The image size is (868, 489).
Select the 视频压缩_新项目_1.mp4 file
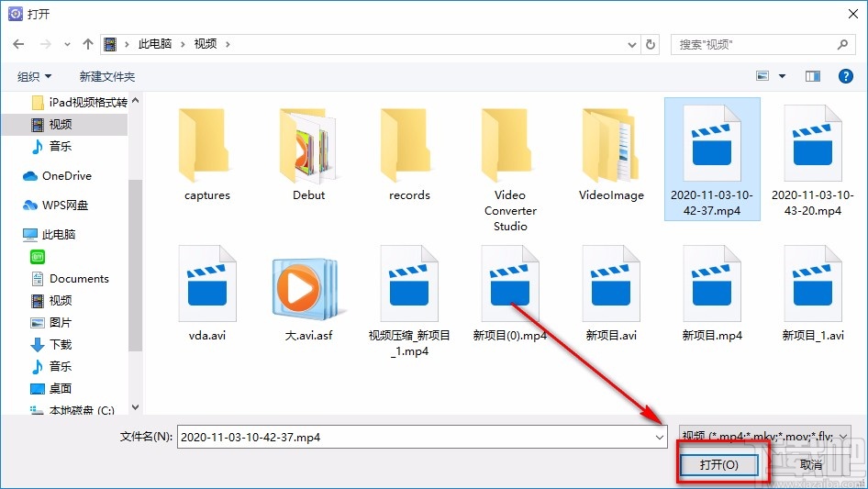pos(409,302)
